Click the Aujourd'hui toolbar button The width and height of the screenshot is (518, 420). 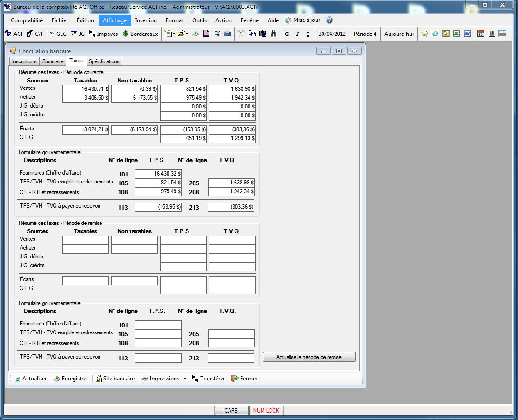(x=399, y=34)
